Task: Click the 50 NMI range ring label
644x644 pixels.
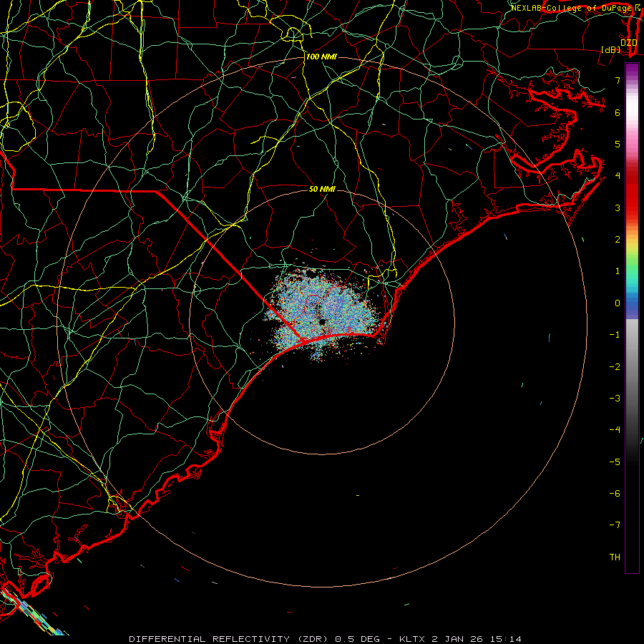Action: pyautogui.click(x=322, y=189)
